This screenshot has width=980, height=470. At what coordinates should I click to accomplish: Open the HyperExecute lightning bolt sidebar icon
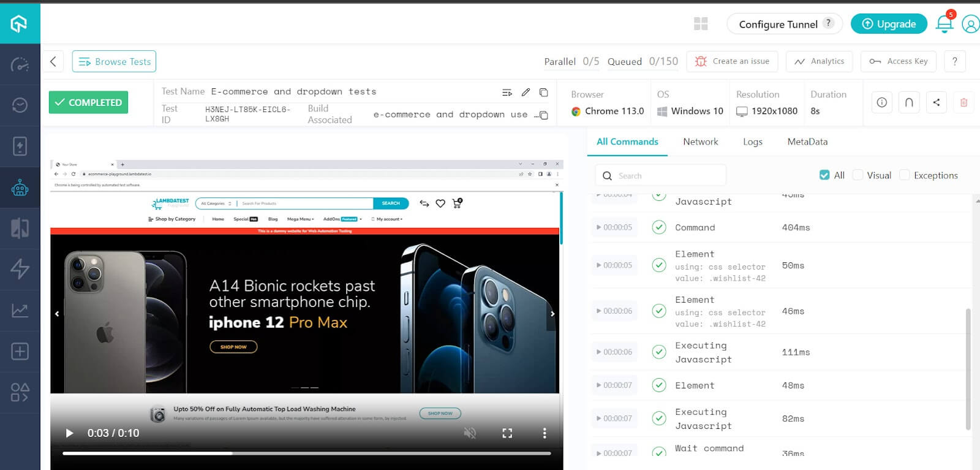(20, 269)
